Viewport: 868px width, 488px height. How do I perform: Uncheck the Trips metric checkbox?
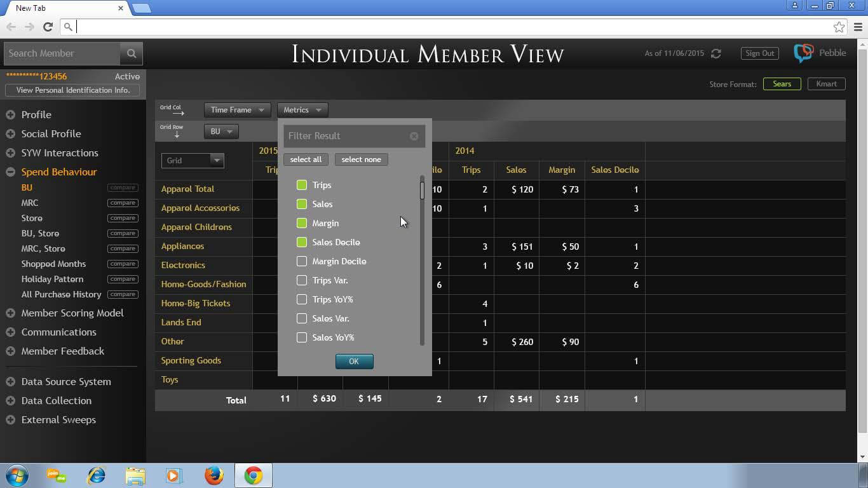302,185
